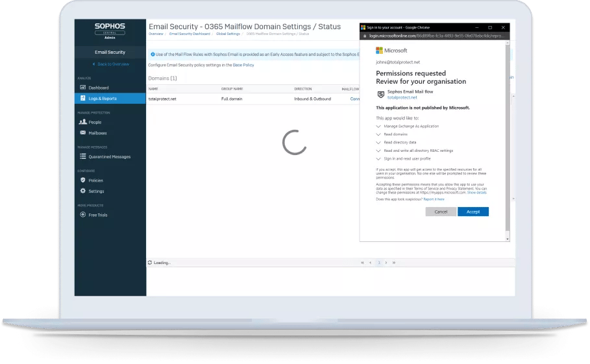Open Mailboxes in the sidebar
The height and width of the screenshot is (364, 590).
tap(110, 133)
